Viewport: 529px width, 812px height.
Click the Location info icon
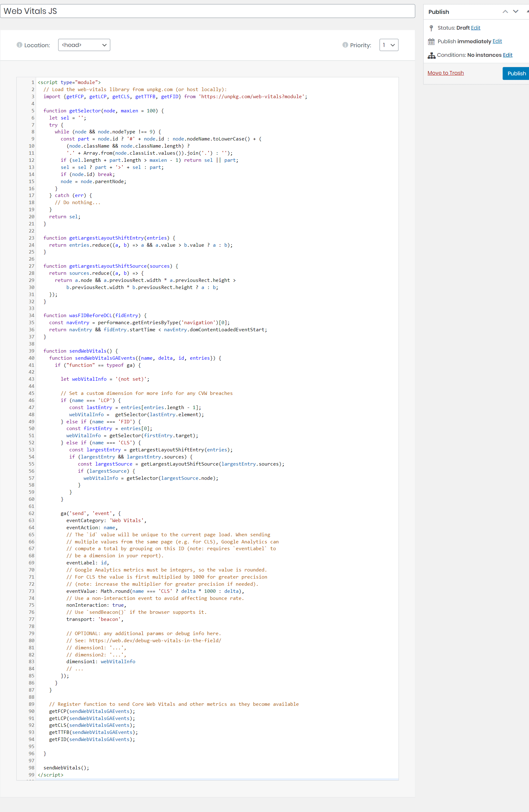tap(19, 45)
